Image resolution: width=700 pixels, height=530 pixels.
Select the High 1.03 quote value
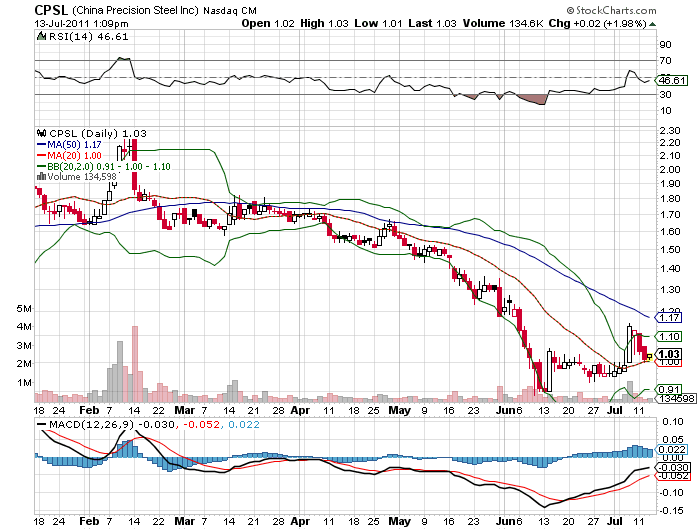[x=324, y=24]
